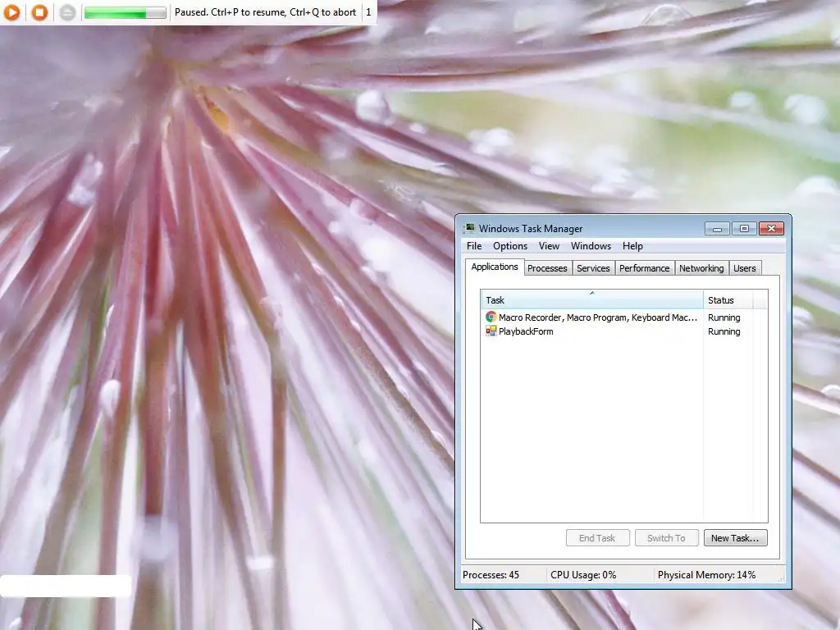Click the Task Manager resize grip corner
This screenshot has height=630, width=840.
pyautogui.click(x=781, y=579)
